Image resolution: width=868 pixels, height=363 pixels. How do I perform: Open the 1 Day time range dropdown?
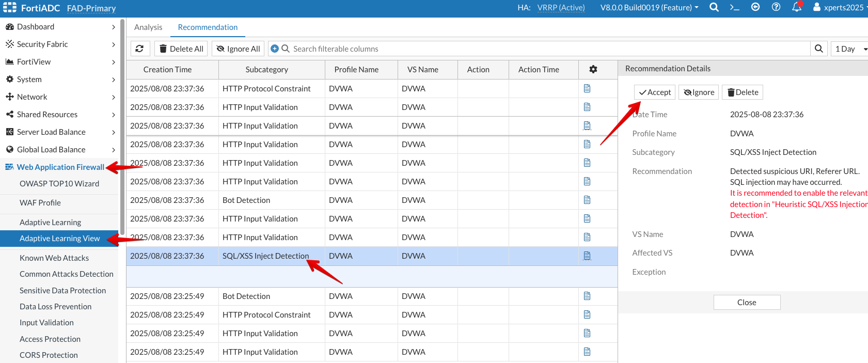pos(850,49)
